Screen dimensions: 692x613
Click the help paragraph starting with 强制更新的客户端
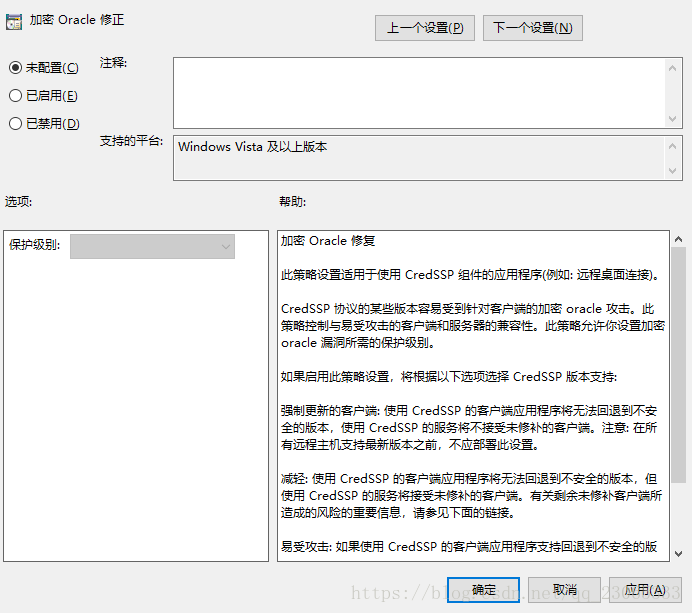469,428
